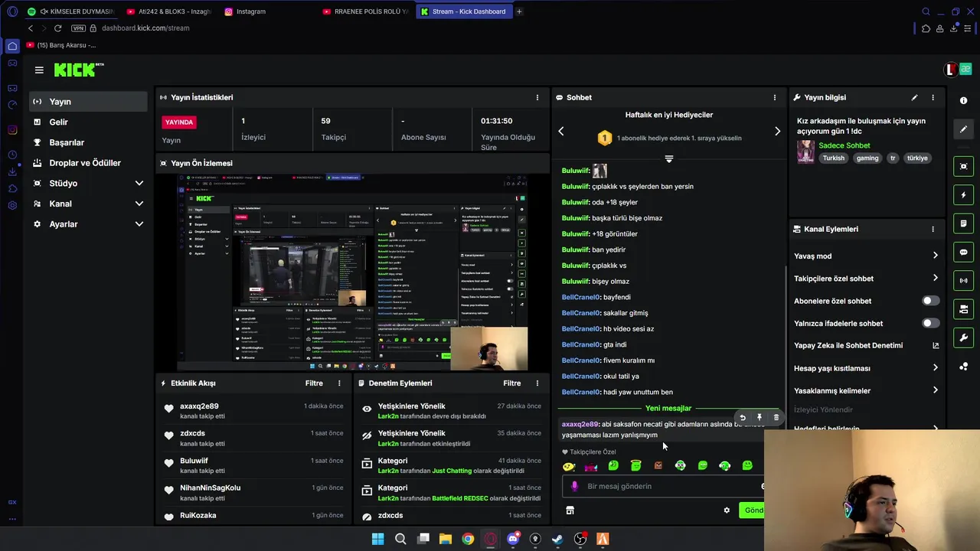Select Yayın in left sidebar

(88, 102)
